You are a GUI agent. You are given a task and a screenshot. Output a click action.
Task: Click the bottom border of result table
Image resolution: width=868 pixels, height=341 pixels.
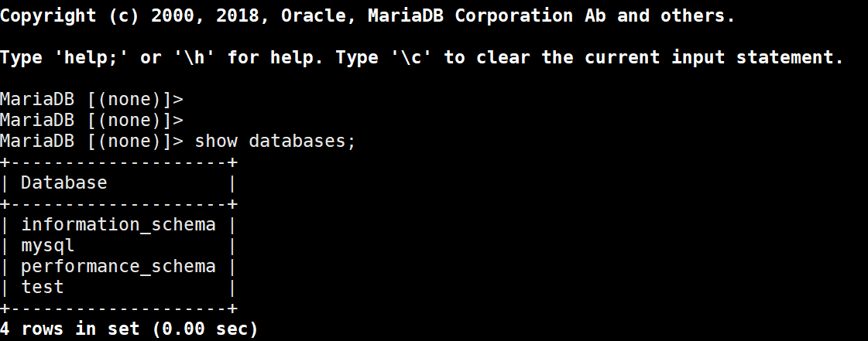[x=118, y=308]
